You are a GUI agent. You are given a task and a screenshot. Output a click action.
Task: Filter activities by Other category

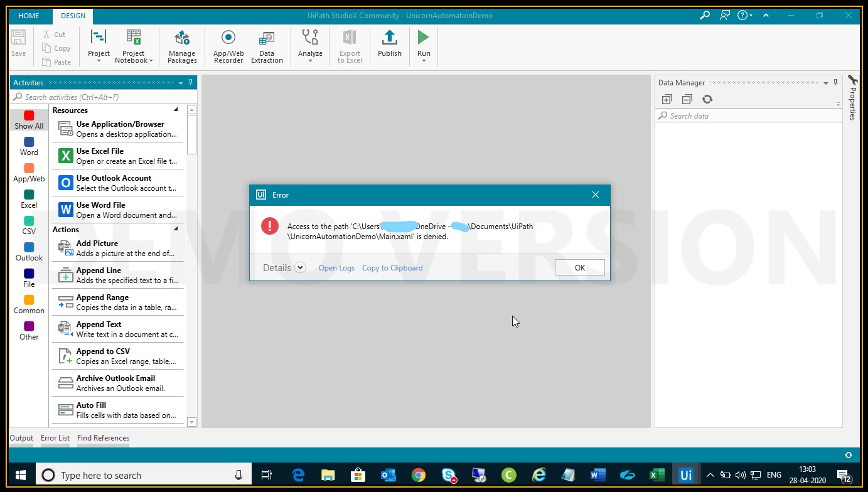pyautogui.click(x=29, y=331)
